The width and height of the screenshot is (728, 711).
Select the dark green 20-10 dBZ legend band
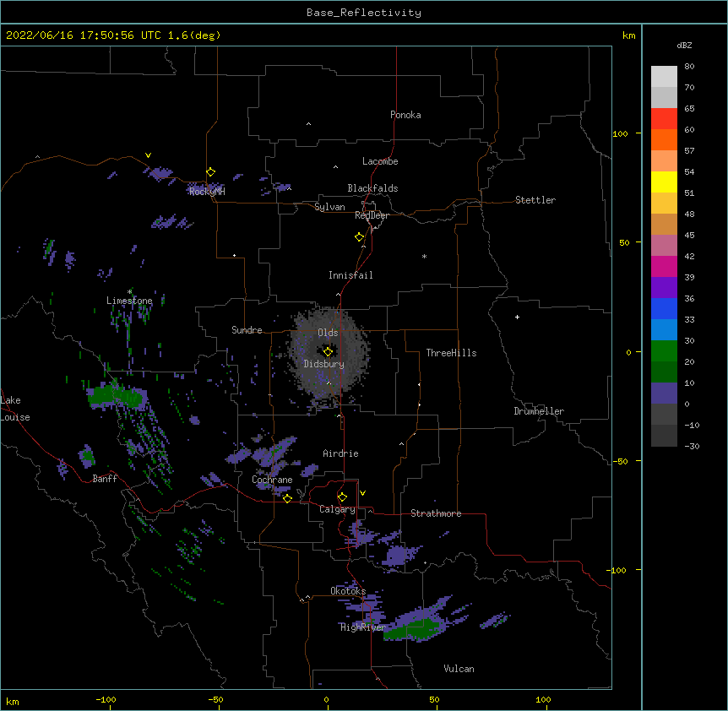tap(664, 372)
